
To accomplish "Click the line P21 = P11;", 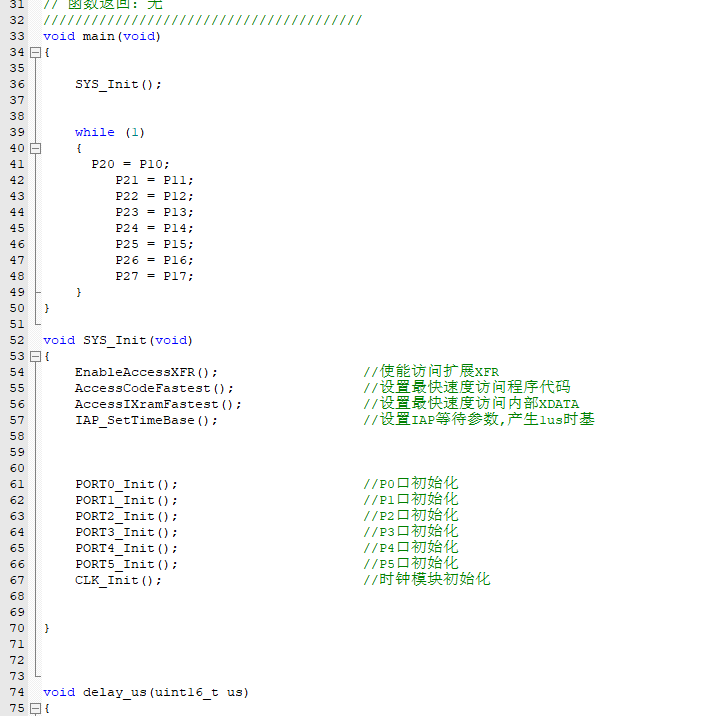I will click(x=154, y=180).
